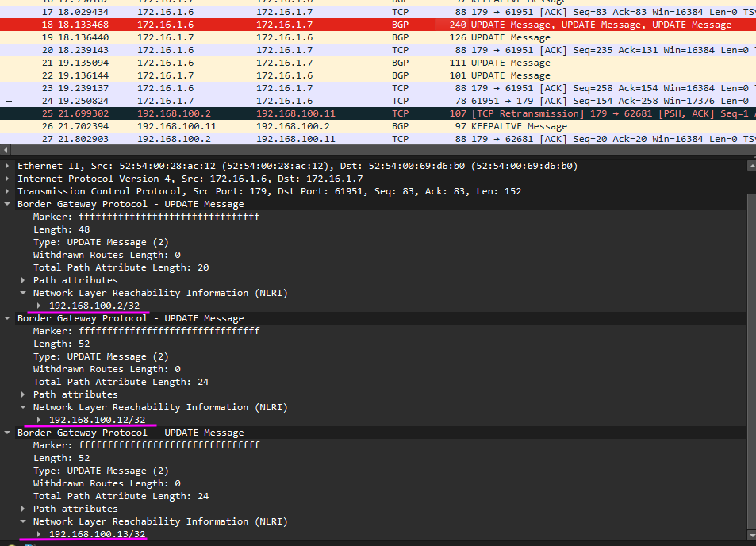Viewport: 756px width, 546px height.
Task: Select packet 26, the KEEPALIVE Message
Action: pos(378,126)
